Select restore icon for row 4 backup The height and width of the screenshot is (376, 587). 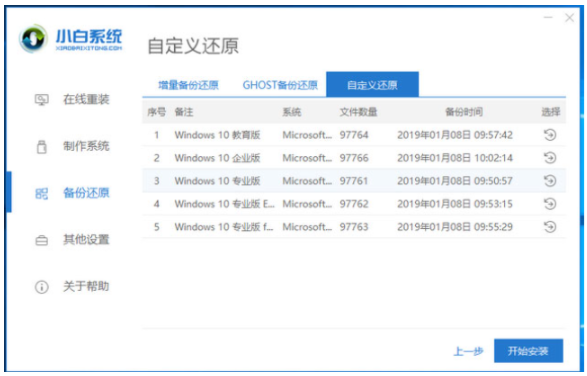point(550,204)
